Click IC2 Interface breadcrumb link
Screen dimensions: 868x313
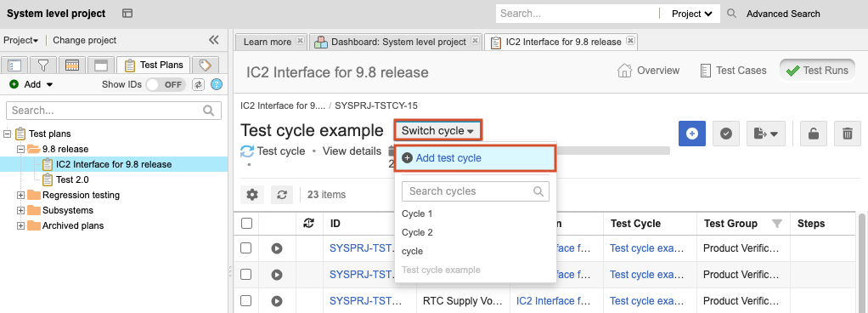[x=282, y=105]
